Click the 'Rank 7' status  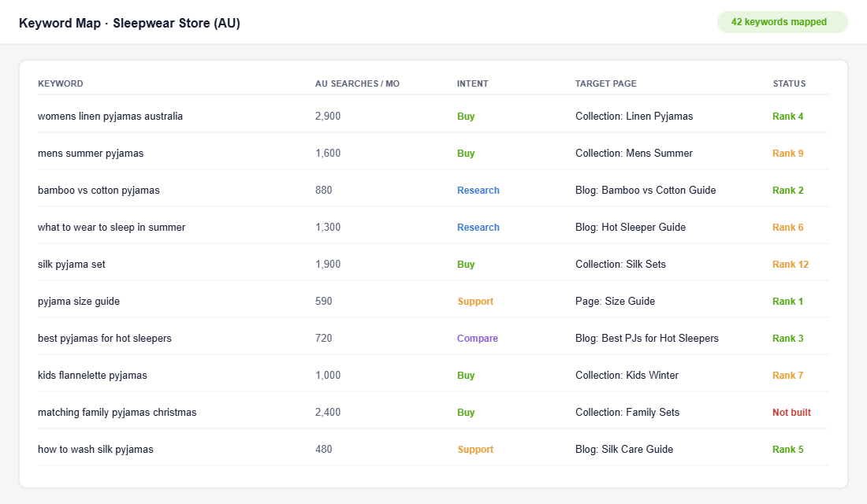788,375
